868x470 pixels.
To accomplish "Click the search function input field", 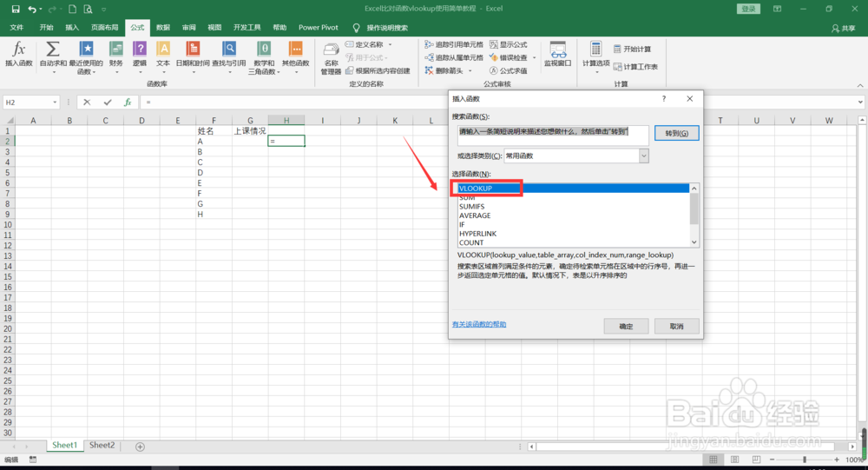I will click(552, 136).
